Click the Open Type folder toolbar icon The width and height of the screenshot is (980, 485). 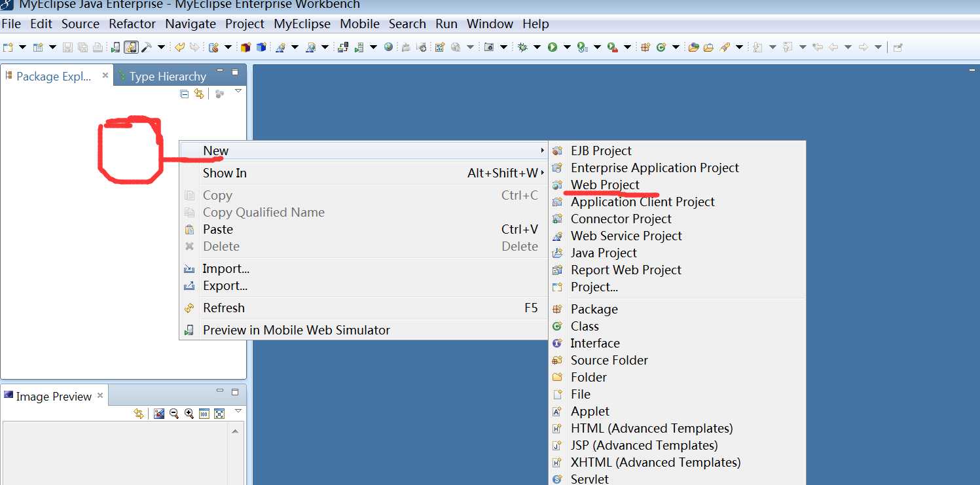pos(693,47)
